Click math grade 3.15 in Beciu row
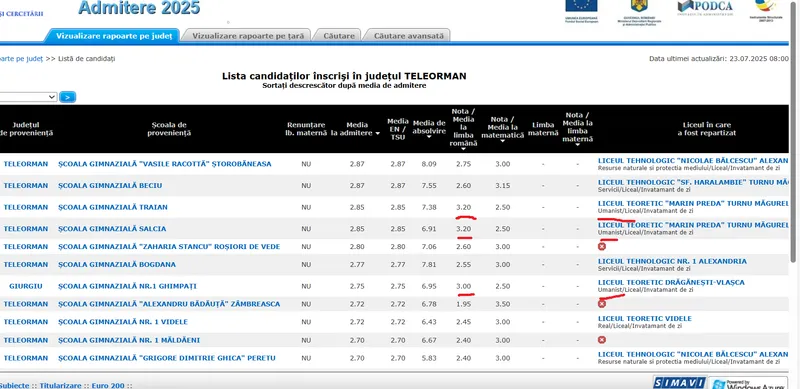 pyautogui.click(x=503, y=185)
